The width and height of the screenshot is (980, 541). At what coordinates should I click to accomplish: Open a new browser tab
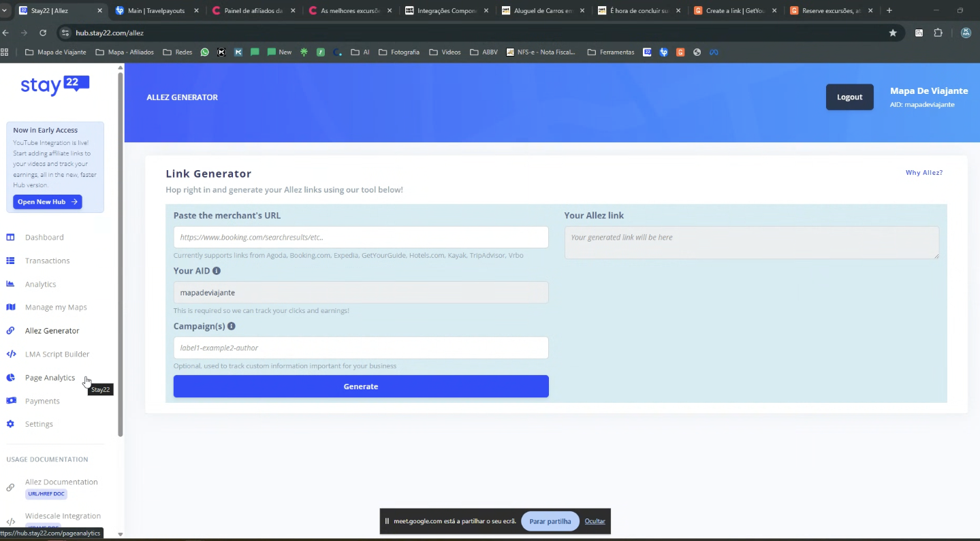coord(889,11)
